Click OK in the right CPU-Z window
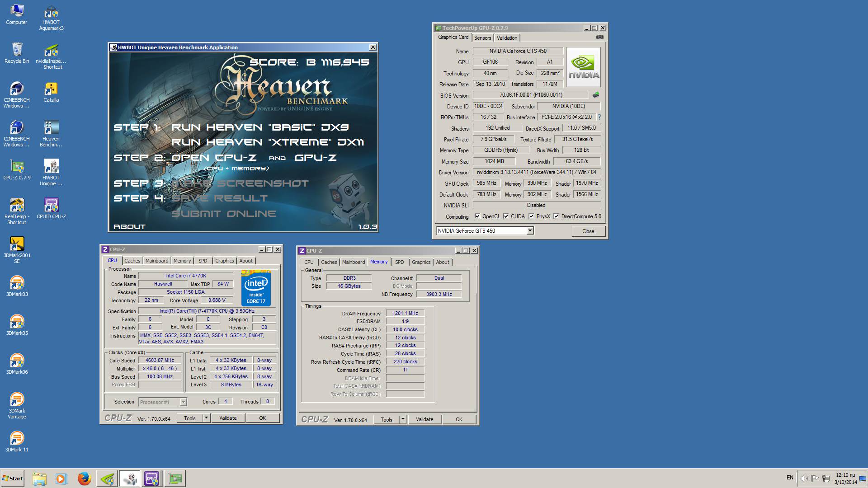The image size is (868, 488). (459, 419)
